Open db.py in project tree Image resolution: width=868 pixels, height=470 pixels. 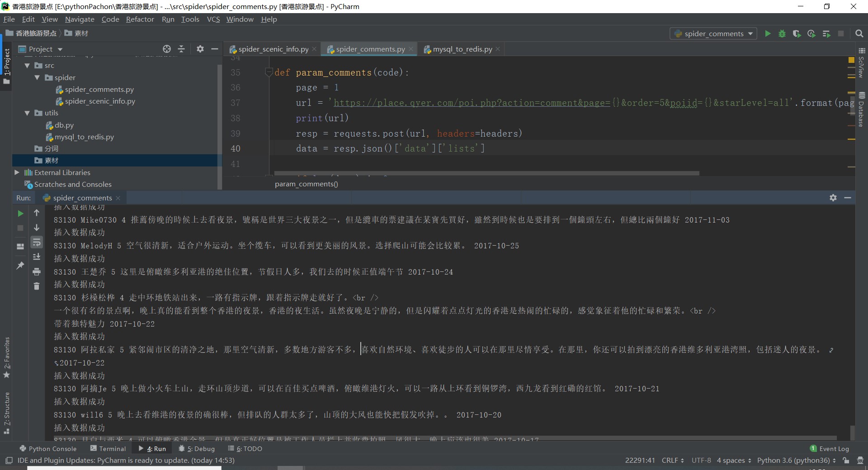click(x=64, y=125)
